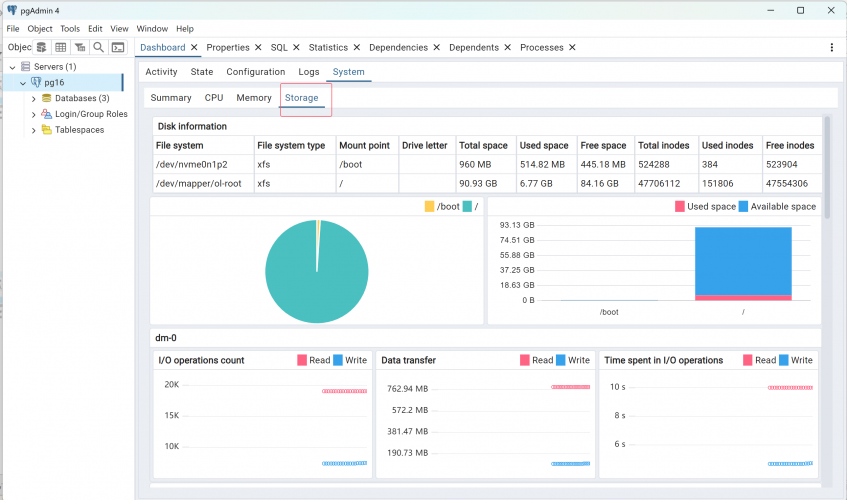847x500 pixels.
Task: Close the Properties tab
Action: tap(258, 48)
